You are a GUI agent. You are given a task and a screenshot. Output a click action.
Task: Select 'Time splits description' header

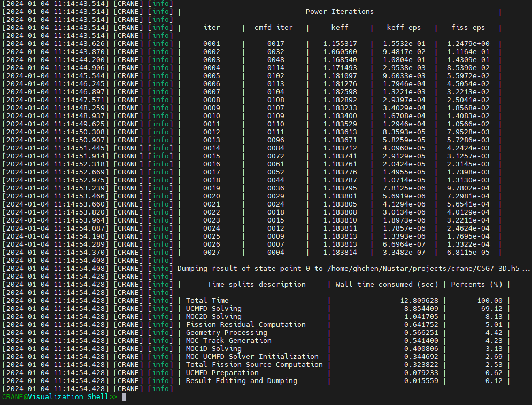(257, 285)
